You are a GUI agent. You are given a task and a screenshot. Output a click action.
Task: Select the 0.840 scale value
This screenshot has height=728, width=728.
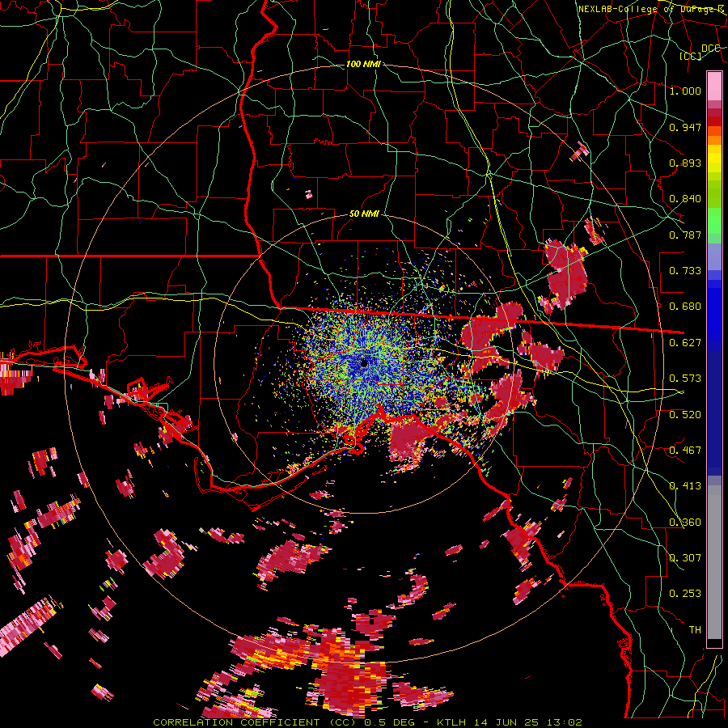point(685,199)
